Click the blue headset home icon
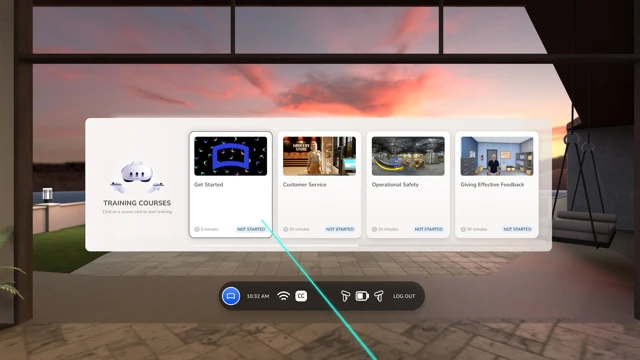This screenshot has height=360, width=640. coord(231,296)
